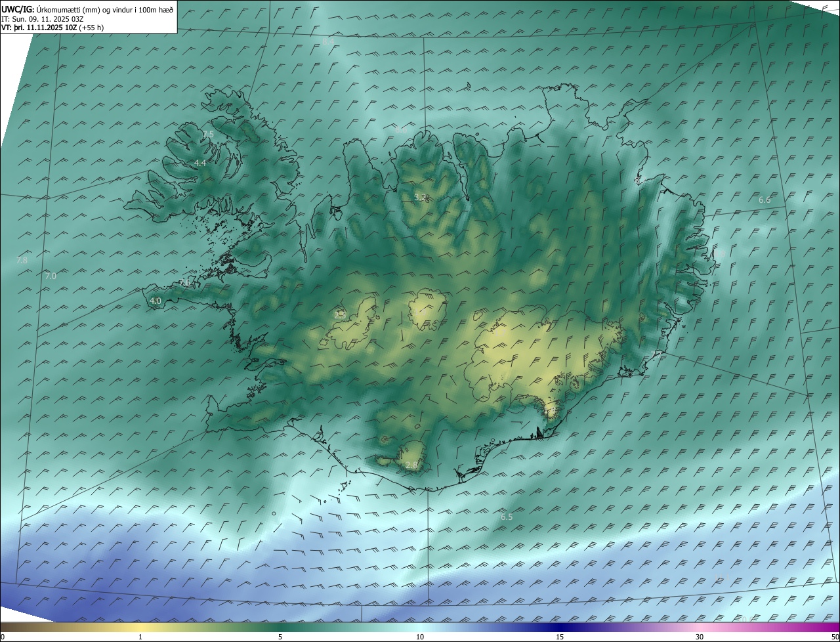The width and height of the screenshot is (840, 642).
Task: Click the 4.4 value label on the Westfjords
Action: pyautogui.click(x=200, y=163)
